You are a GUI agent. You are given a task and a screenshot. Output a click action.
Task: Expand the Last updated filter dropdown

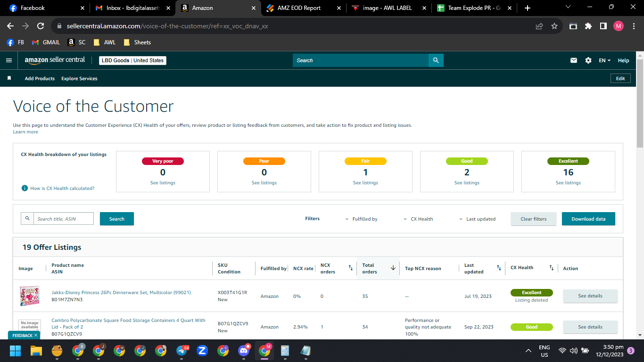coord(477,219)
